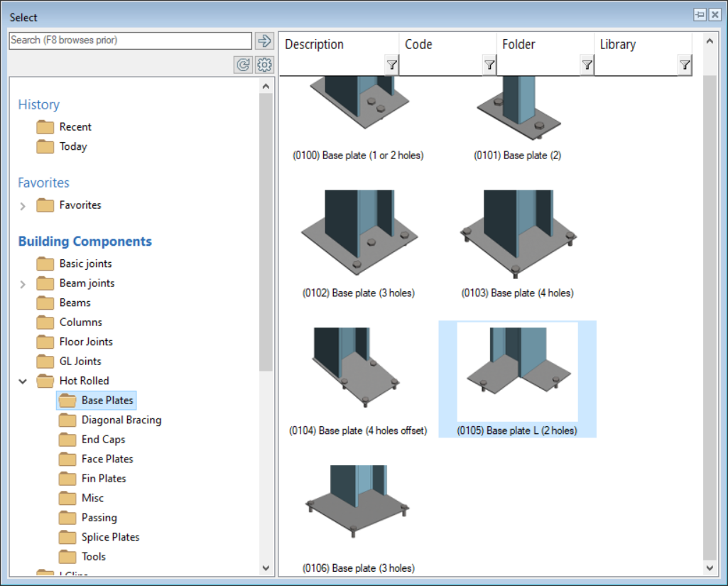The image size is (728, 586).
Task: Click the refresh icon below search box
Action: click(x=243, y=65)
